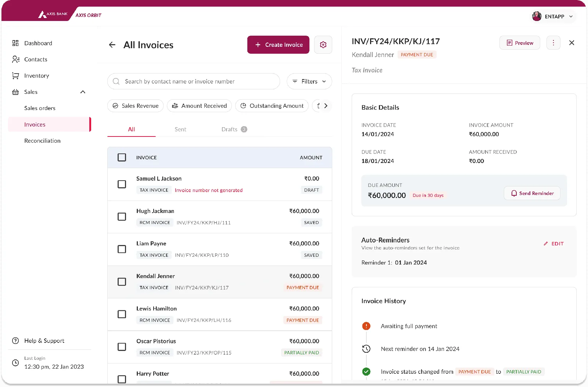The height and width of the screenshot is (387, 588).
Task: Click the Inventory cart icon
Action: (15, 75)
